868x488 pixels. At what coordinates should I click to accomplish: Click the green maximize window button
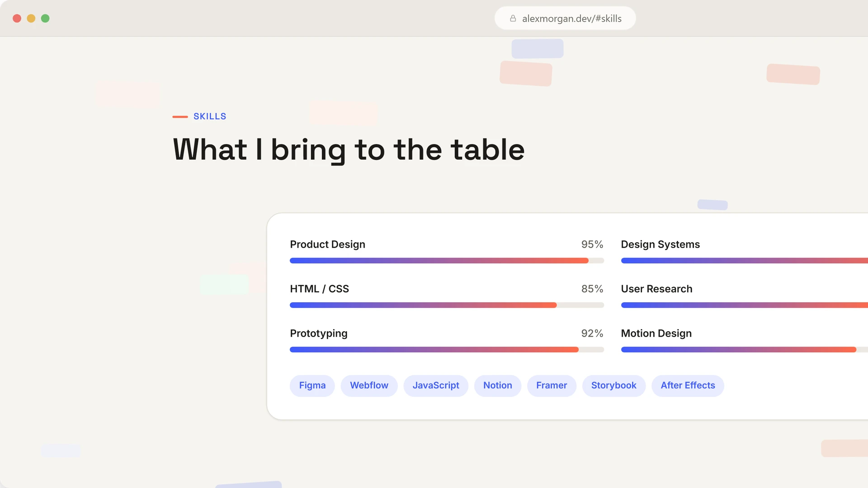pyautogui.click(x=45, y=19)
